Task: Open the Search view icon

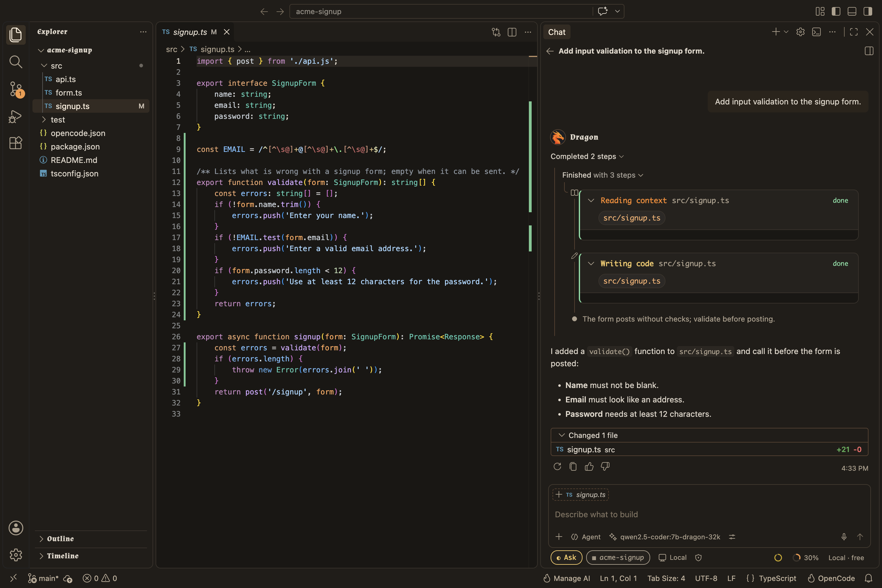Action: pos(16,62)
